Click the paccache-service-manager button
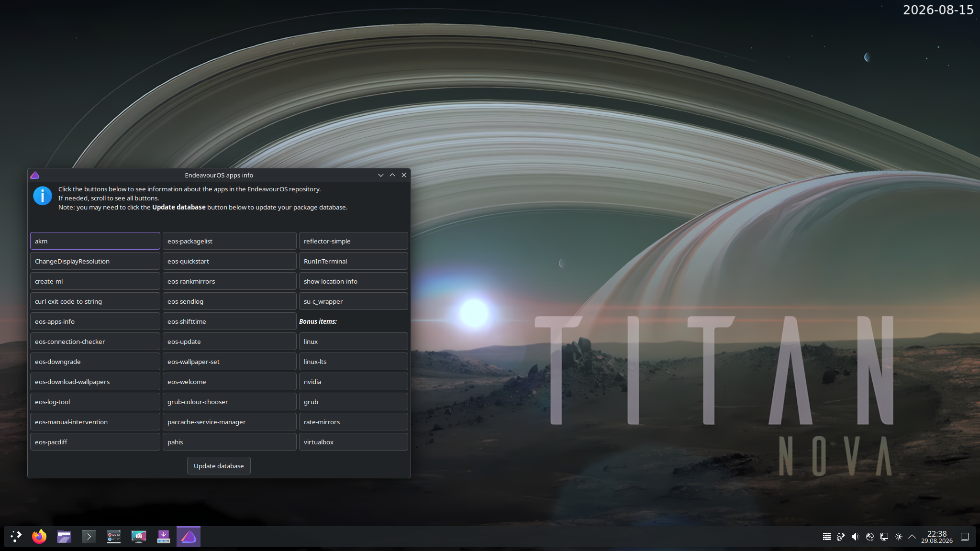Screen dimensions: 980x551 230,422
